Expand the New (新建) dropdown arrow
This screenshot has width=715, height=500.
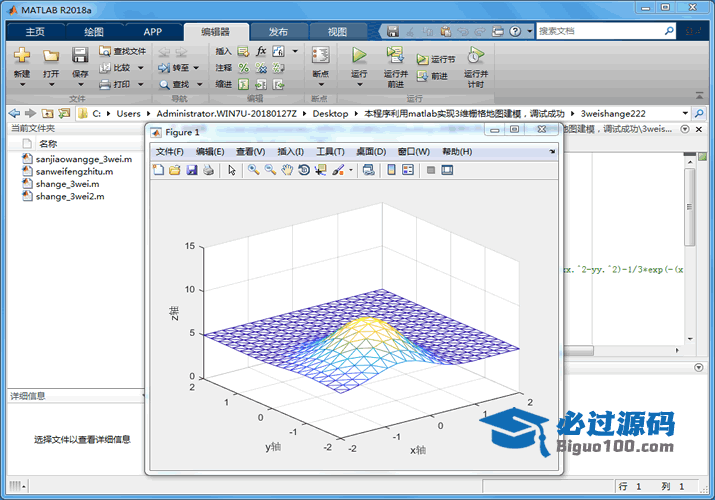[x=22, y=85]
